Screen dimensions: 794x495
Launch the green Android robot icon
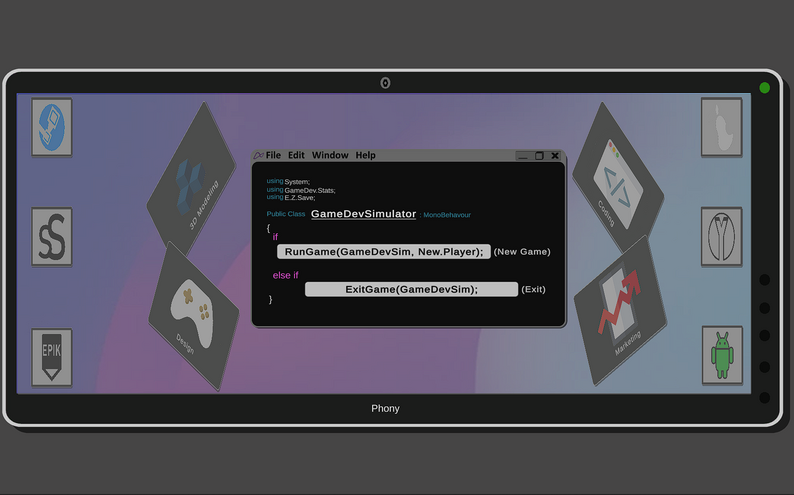click(x=722, y=355)
